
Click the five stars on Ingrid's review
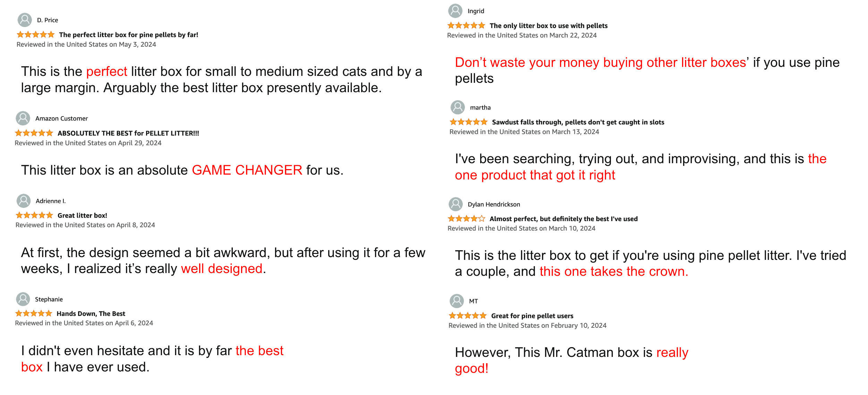click(x=466, y=25)
